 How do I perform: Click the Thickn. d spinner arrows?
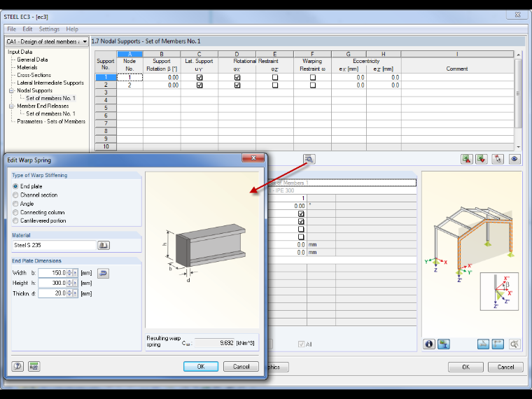point(69,293)
